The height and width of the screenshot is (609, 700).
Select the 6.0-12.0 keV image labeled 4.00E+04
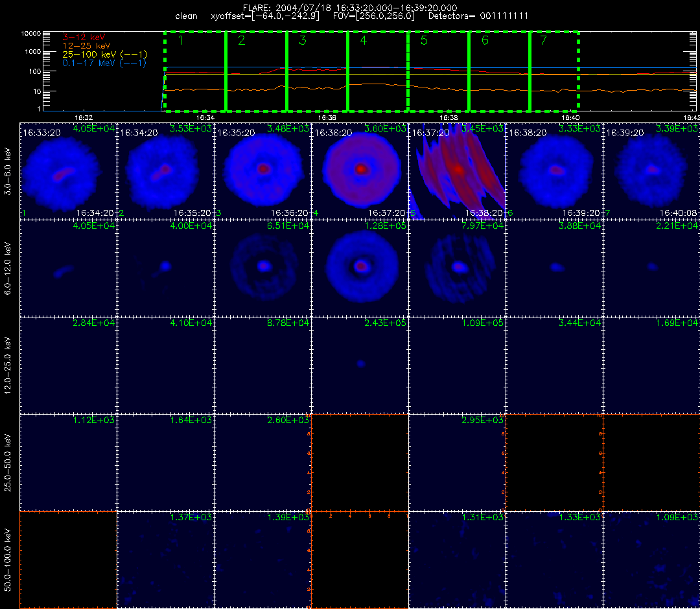[x=166, y=269]
